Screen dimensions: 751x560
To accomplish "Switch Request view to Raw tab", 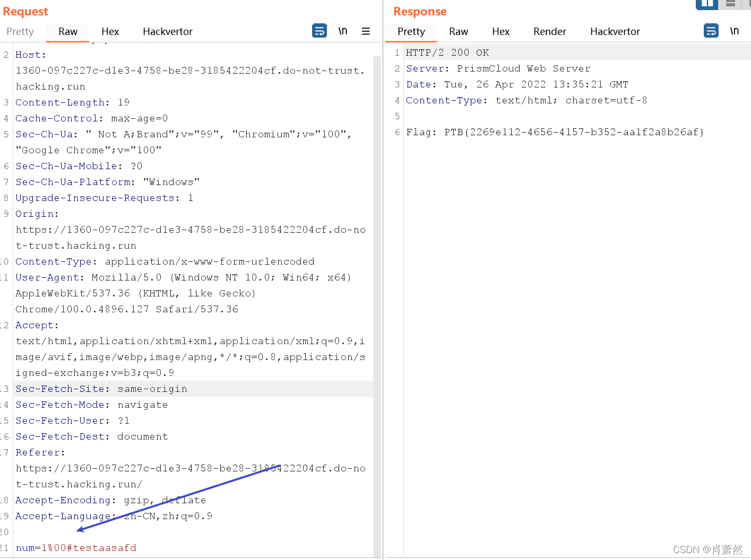I will (x=68, y=31).
